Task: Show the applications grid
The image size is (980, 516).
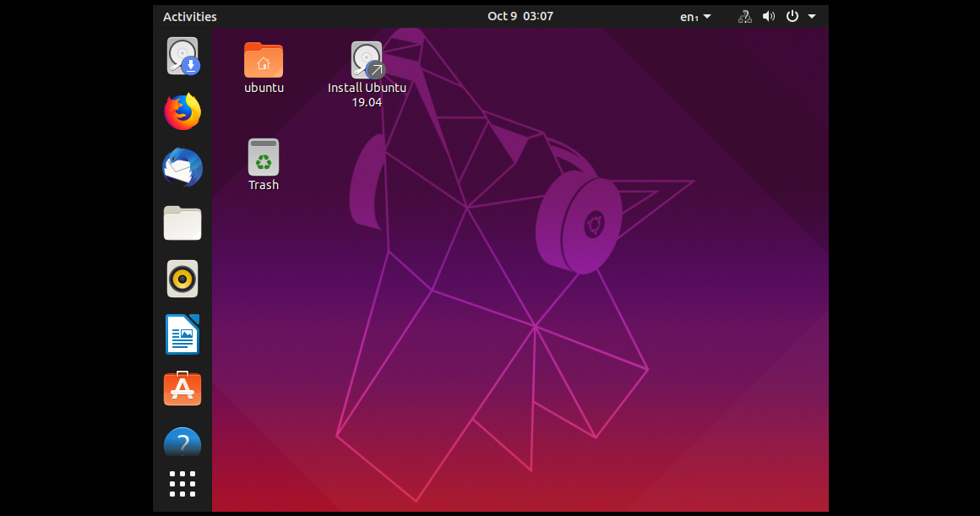Action: 182,484
